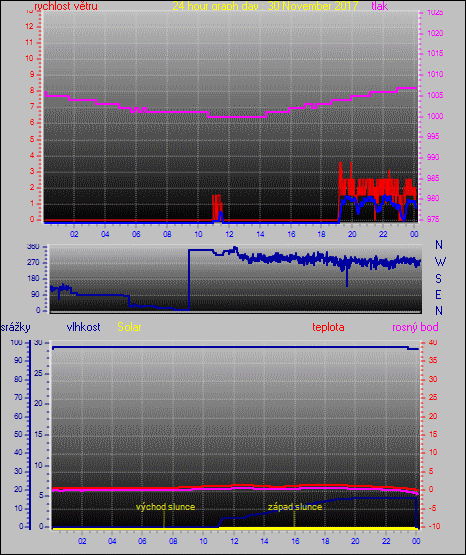Click the 'srážky' rainfall label
This screenshot has height=555, width=466.
pyautogui.click(x=15, y=327)
